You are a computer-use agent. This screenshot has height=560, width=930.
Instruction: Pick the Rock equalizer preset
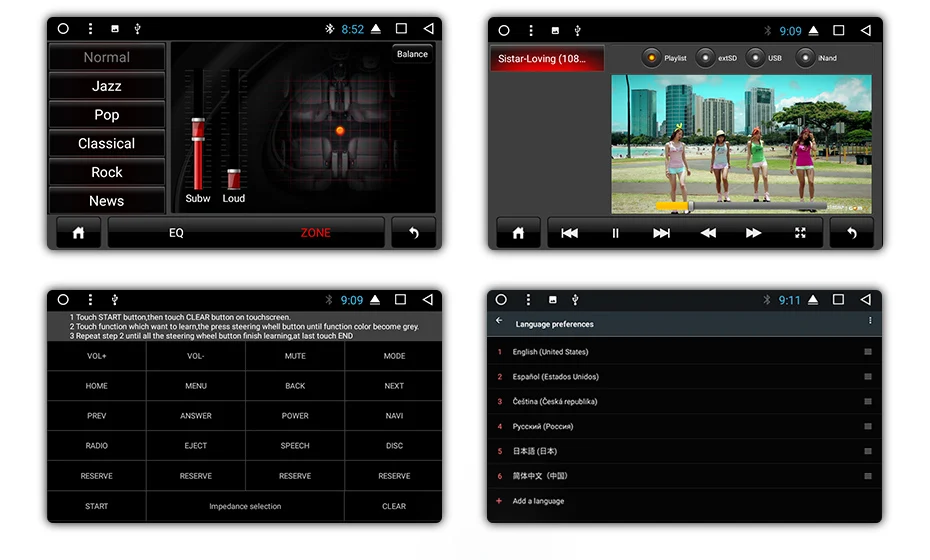(x=107, y=172)
